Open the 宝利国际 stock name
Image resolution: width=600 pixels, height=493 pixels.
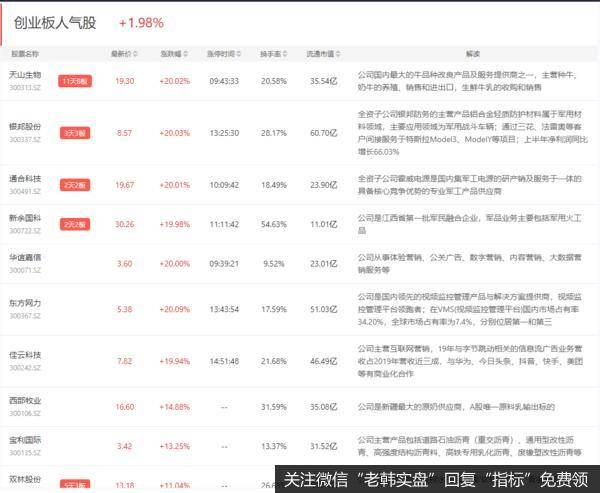[x=25, y=440]
